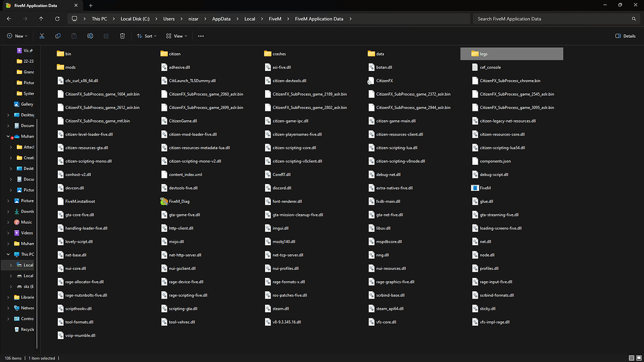This screenshot has height=362, width=644.
Task: Click the Cut scissors icon in toolbar
Action: click(x=42, y=36)
